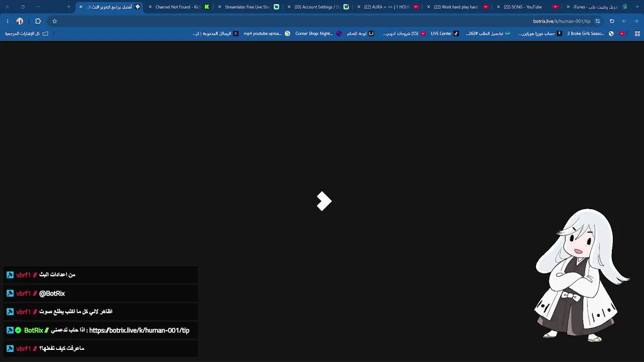Viewport: 644px width, 362px height.
Task: Open the "Work hard play hard" tab
Action: coord(458,7)
